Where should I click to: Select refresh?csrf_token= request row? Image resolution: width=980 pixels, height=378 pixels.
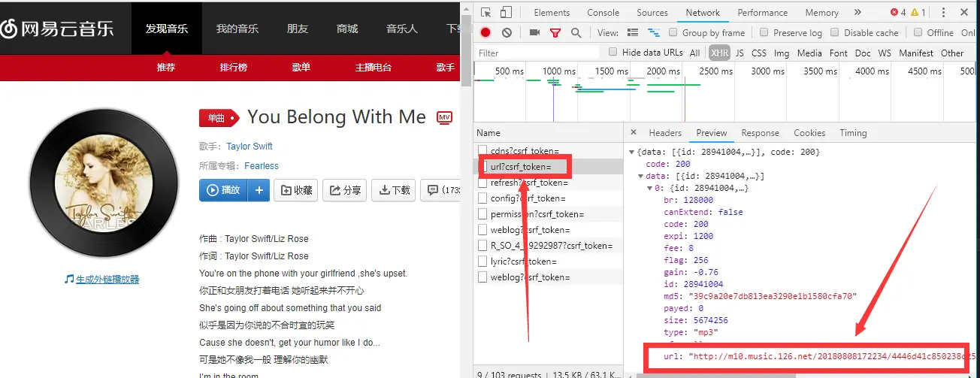(549, 183)
